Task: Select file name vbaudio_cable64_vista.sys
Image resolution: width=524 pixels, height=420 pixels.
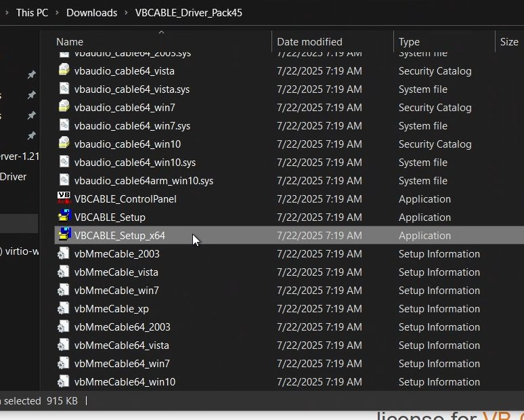Action: (x=131, y=89)
